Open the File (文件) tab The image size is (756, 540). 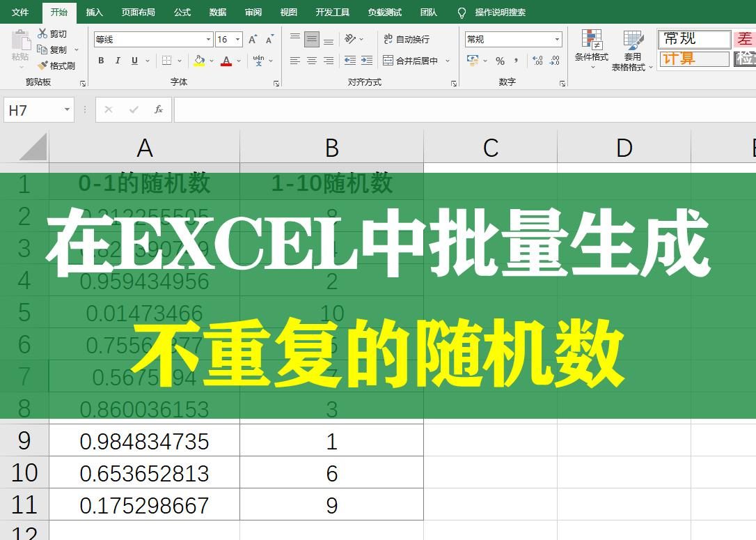[19, 12]
